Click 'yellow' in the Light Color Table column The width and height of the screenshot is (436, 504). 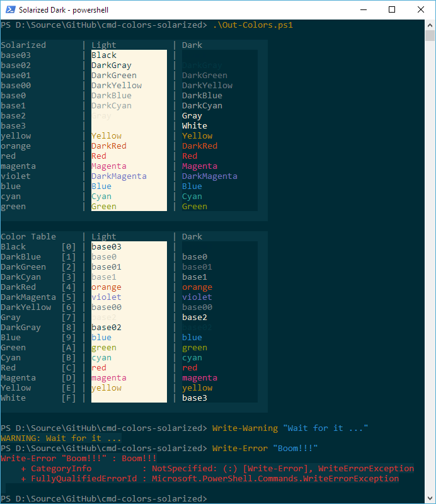(106, 388)
